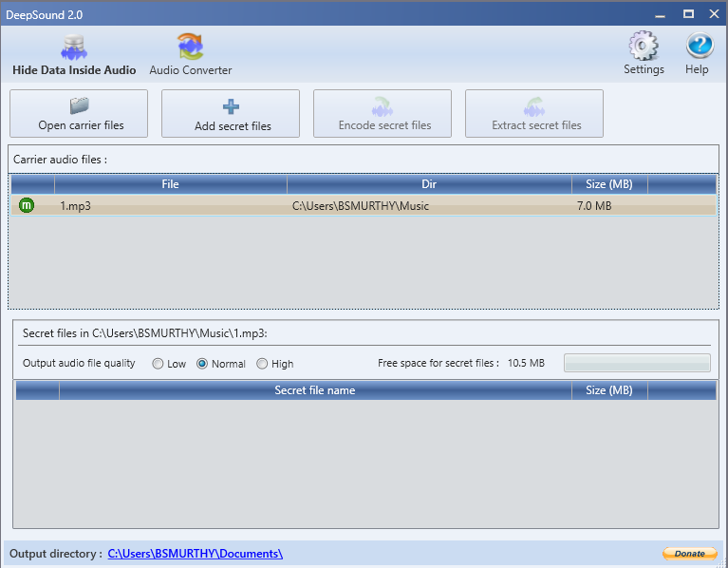Click the Donate button
728x568 pixels.
tap(689, 554)
